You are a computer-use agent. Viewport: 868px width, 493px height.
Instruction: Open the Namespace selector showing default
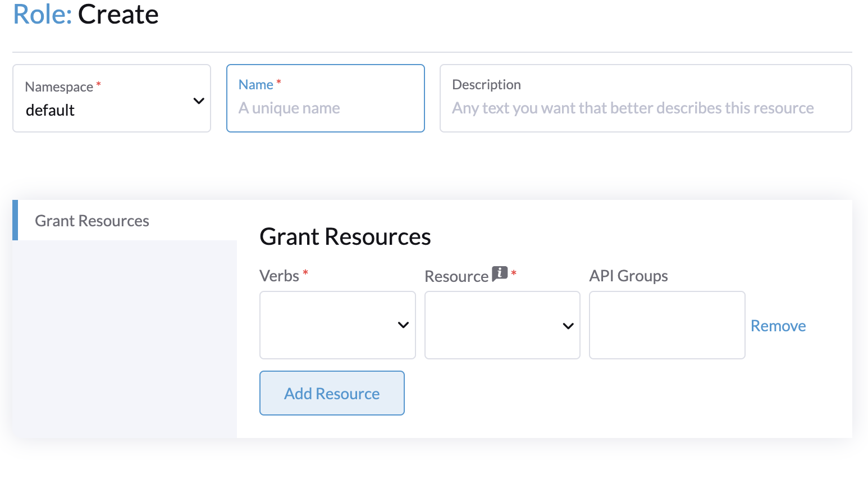tap(111, 98)
